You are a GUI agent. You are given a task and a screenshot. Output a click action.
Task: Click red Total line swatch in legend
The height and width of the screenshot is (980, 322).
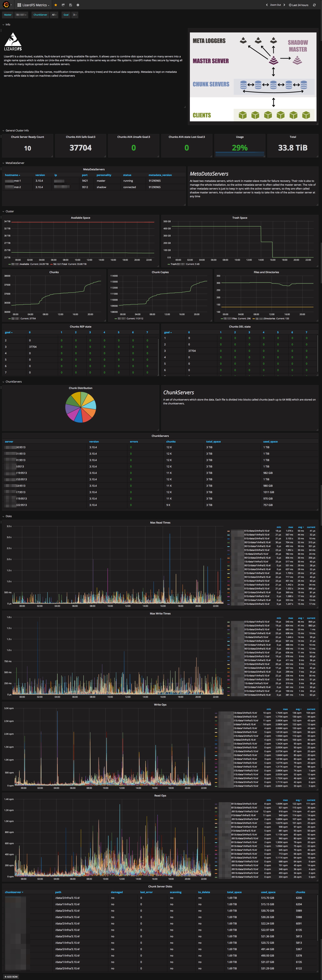51,264
